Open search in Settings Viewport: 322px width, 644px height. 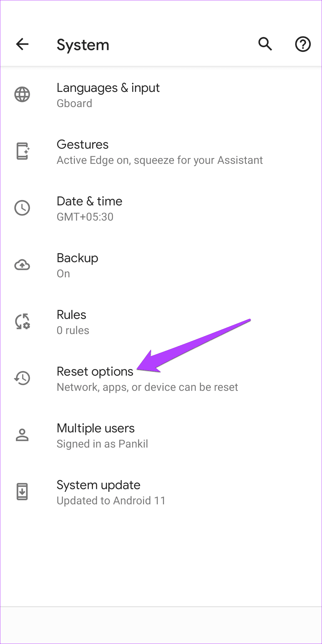click(x=265, y=44)
